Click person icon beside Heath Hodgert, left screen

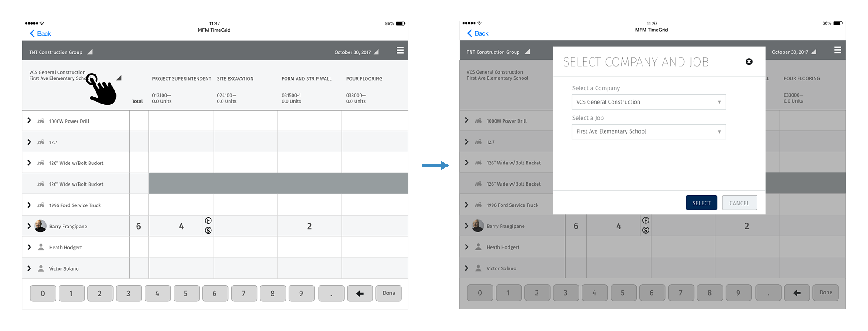click(x=41, y=247)
